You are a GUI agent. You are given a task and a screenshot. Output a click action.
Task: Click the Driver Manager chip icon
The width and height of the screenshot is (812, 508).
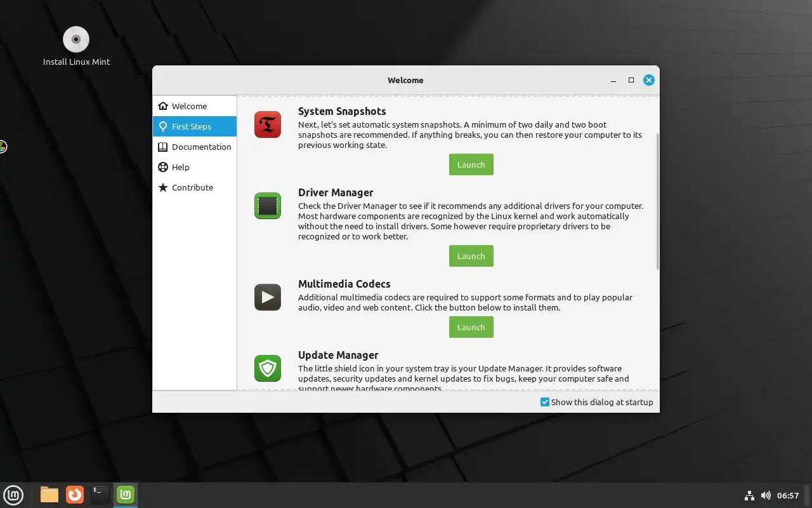(x=268, y=206)
